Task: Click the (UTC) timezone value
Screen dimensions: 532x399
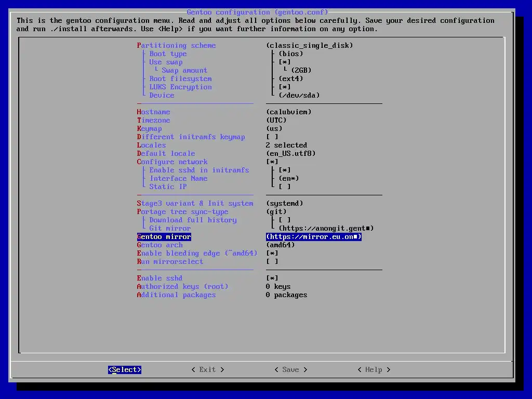Action: point(276,120)
